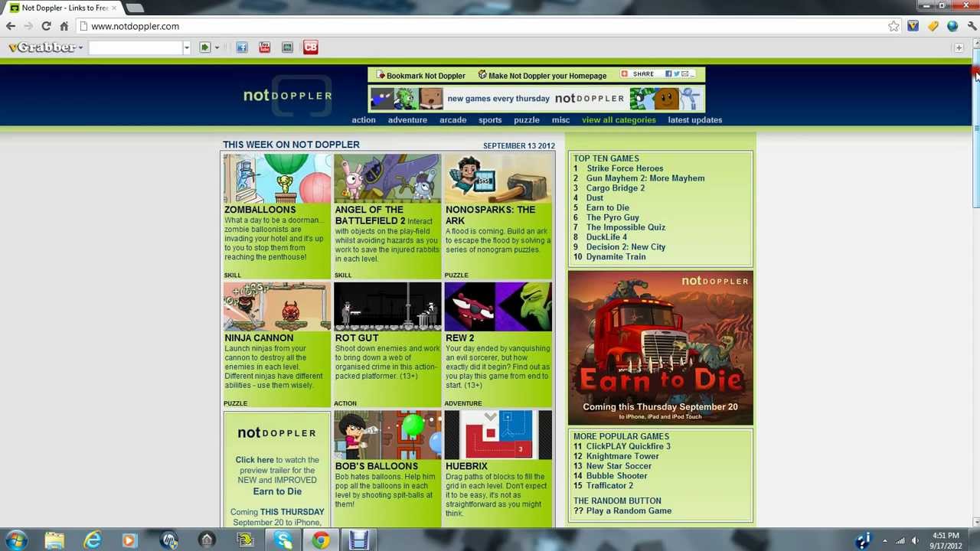This screenshot has height=551, width=980.
Task: Click the plus icon at toolbar right end
Action: tap(959, 47)
